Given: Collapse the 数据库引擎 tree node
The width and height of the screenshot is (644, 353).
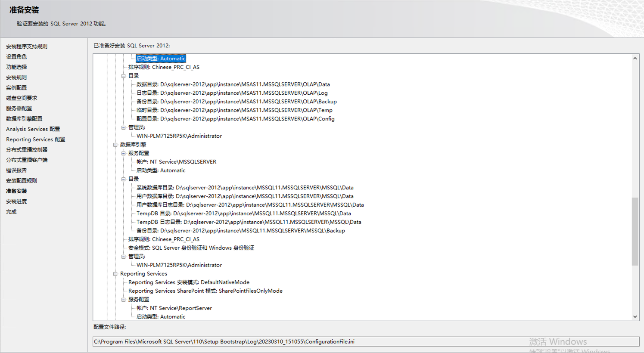Looking at the screenshot, I should [115, 145].
